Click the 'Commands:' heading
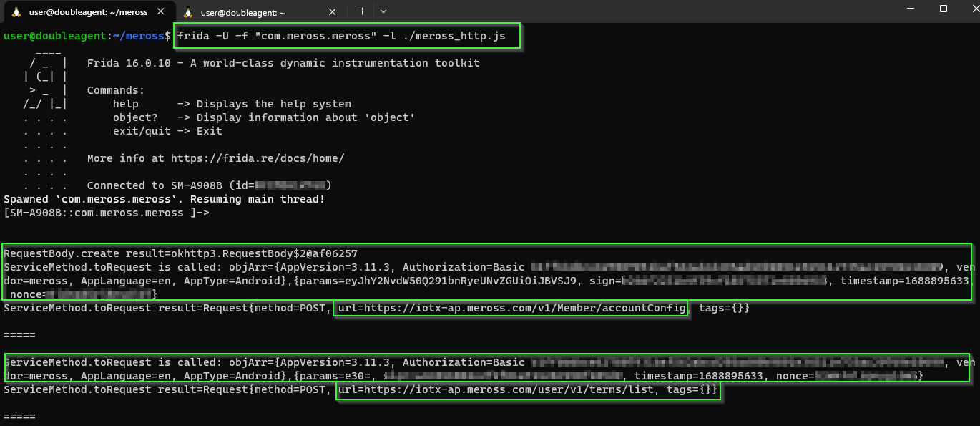980x426 pixels. pyautogui.click(x=116, y=90)
